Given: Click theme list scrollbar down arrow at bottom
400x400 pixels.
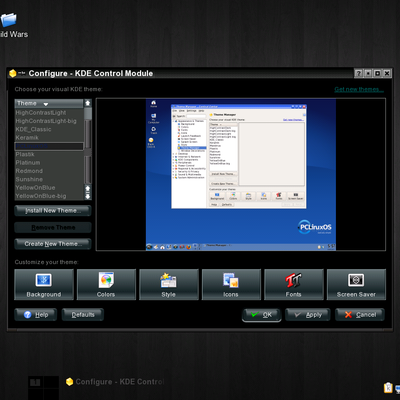Looking at the screenshot, I should (x=88, y=197).
